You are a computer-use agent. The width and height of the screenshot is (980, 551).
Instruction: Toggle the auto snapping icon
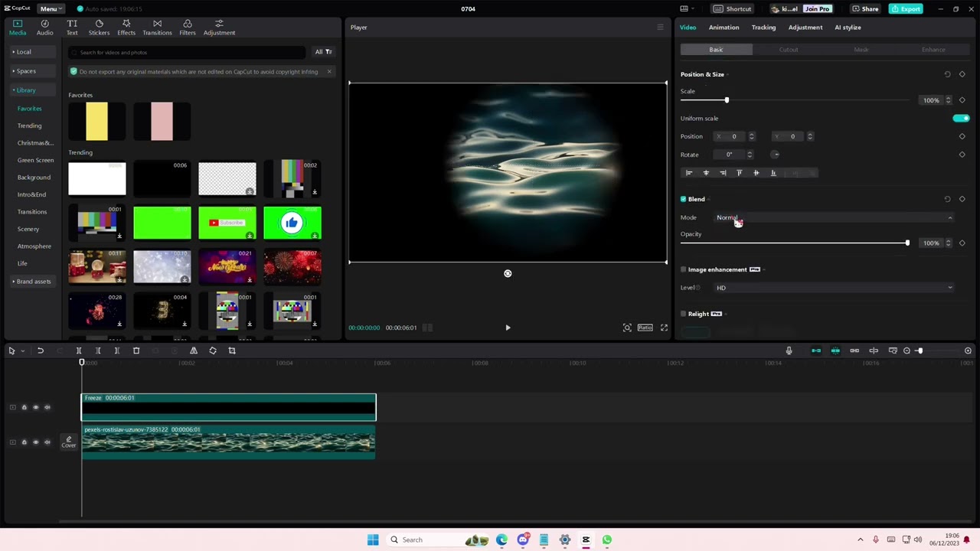tap(835, 350)
